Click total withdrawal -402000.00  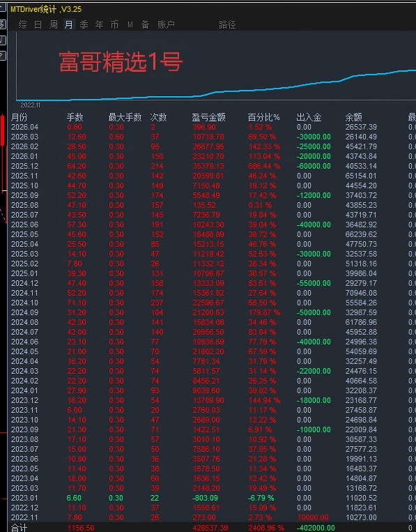click(316, 529)
